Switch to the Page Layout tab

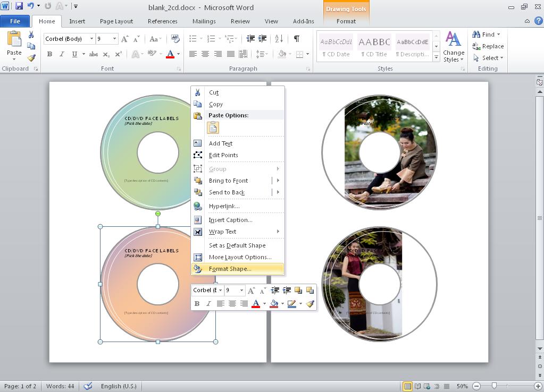(116, 21)
